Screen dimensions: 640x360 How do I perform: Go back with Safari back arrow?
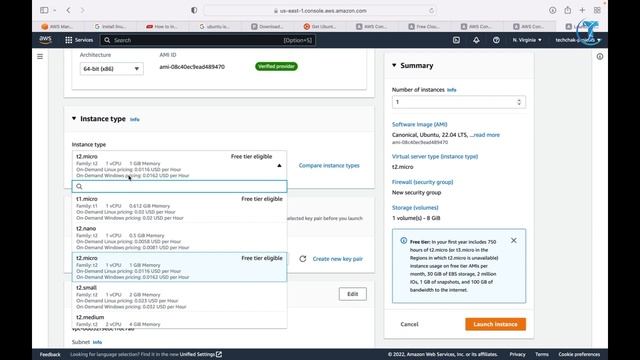pyautogui.click(x=68, y=10)
